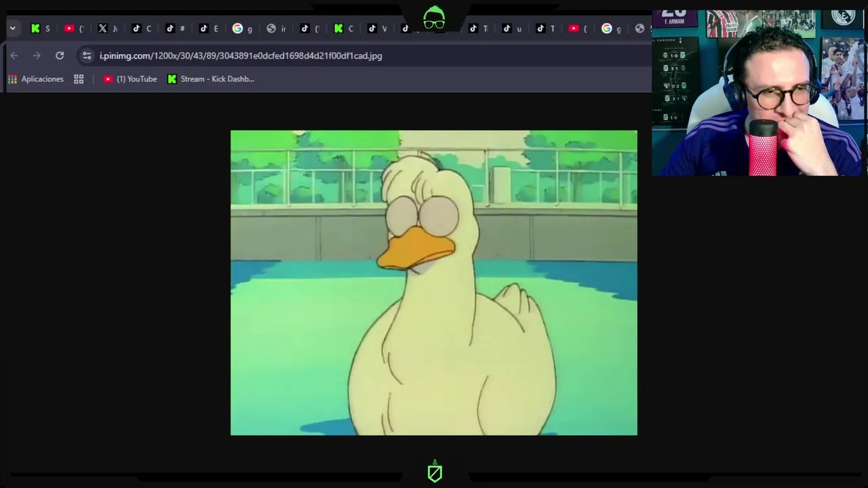This screenshot has width=868, height=488.
Task: Open the tab groups grid icon
Action: 79,79
